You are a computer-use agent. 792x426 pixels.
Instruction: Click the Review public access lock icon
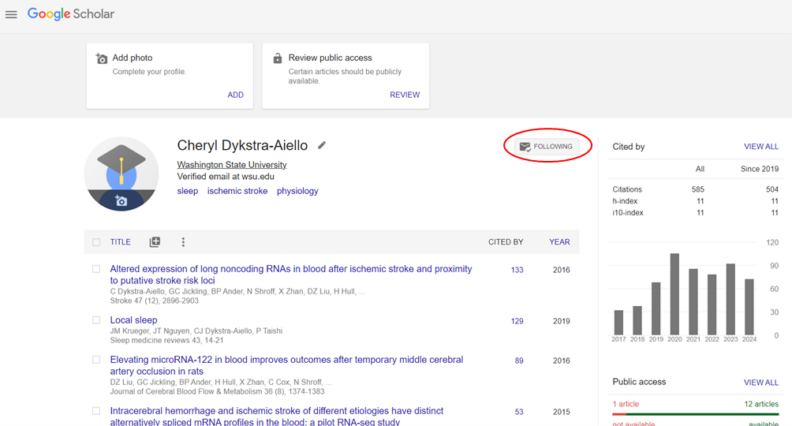pos(277,58)
